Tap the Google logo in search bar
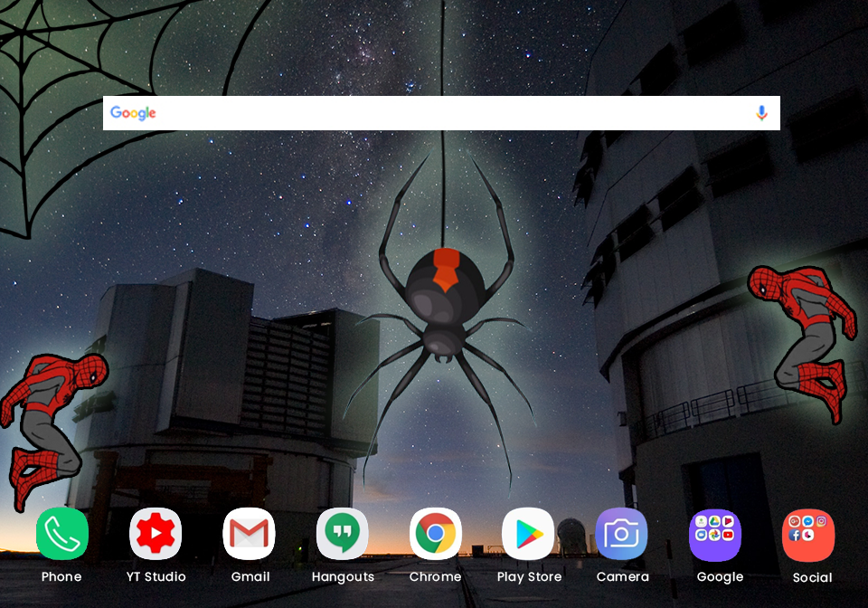The image size is (868, 608). click(x=133, y=113)
